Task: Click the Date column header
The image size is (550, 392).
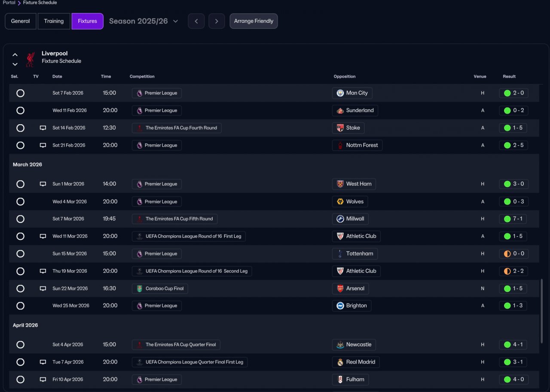Action: coord(57,77)
